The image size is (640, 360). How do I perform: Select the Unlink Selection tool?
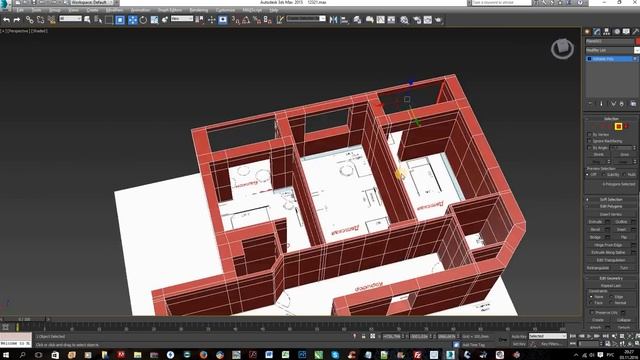coord(40,20)
